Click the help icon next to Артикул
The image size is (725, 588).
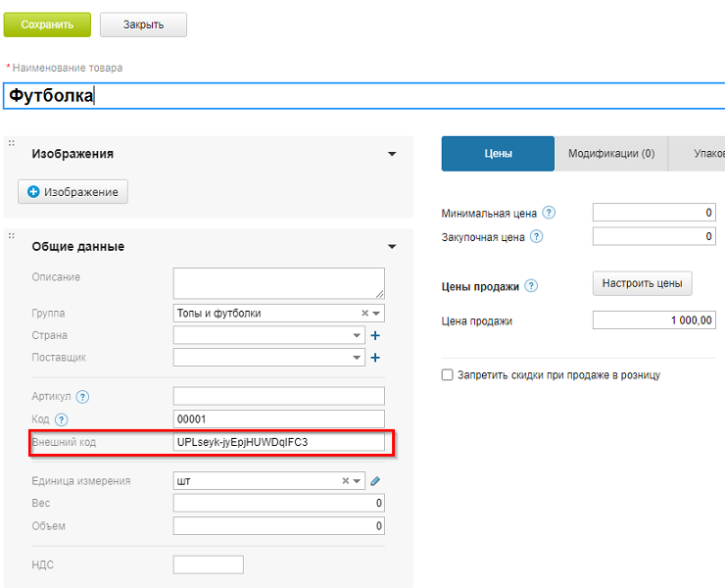tap(82, 397)
